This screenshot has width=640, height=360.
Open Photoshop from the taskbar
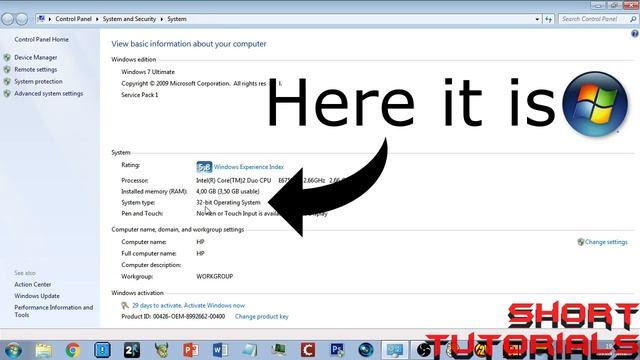(x=337, y=350)
